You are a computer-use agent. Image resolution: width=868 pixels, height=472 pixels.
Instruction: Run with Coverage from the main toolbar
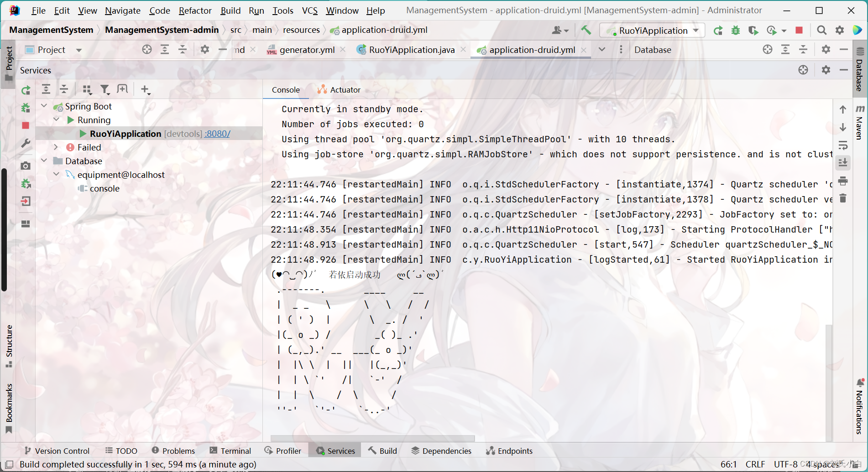tap(753, 31)
